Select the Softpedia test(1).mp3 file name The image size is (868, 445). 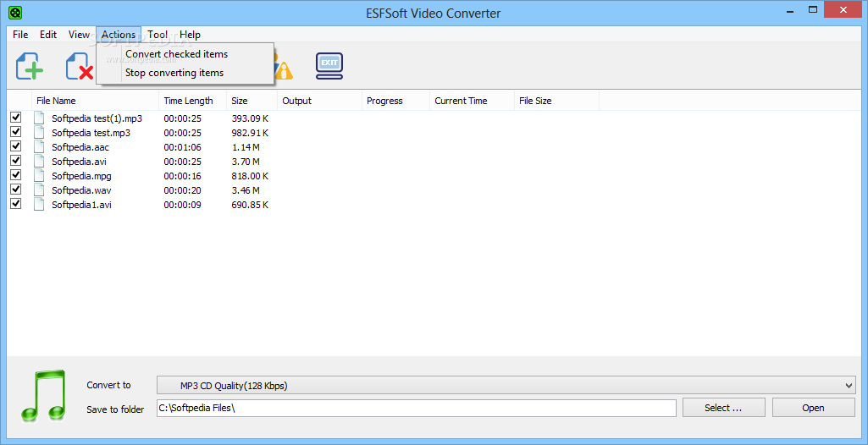click(97, 118)
